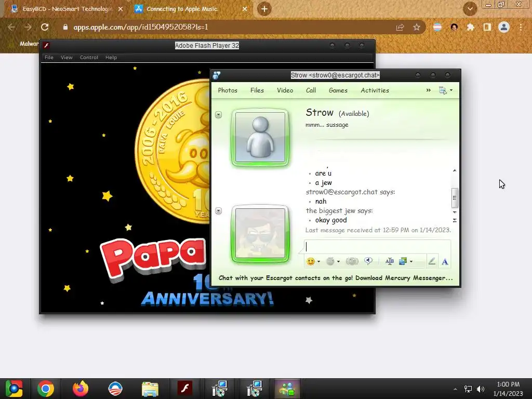The width and height of the screenshot is (532, 399).
Task: Open the change font icon (AB)
Action: (x=390, y=261)
